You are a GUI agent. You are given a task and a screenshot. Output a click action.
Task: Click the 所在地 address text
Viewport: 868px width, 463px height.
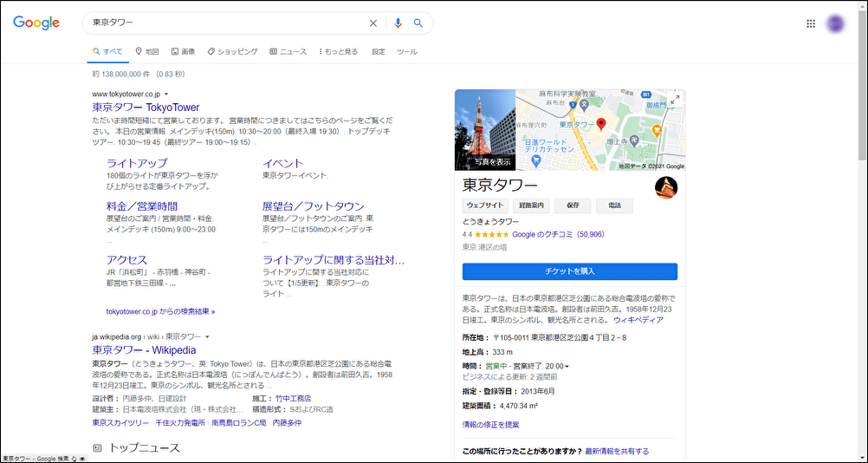[545, 338]
